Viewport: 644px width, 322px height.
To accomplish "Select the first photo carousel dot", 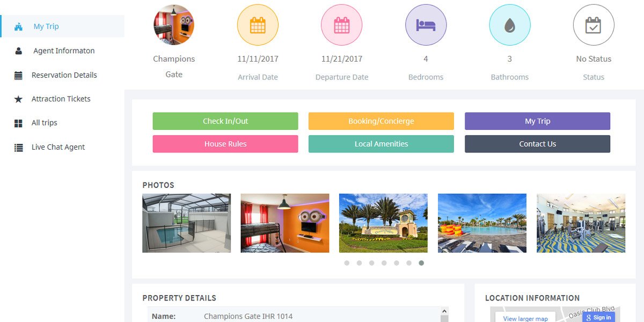I will (x=347, y=263).
